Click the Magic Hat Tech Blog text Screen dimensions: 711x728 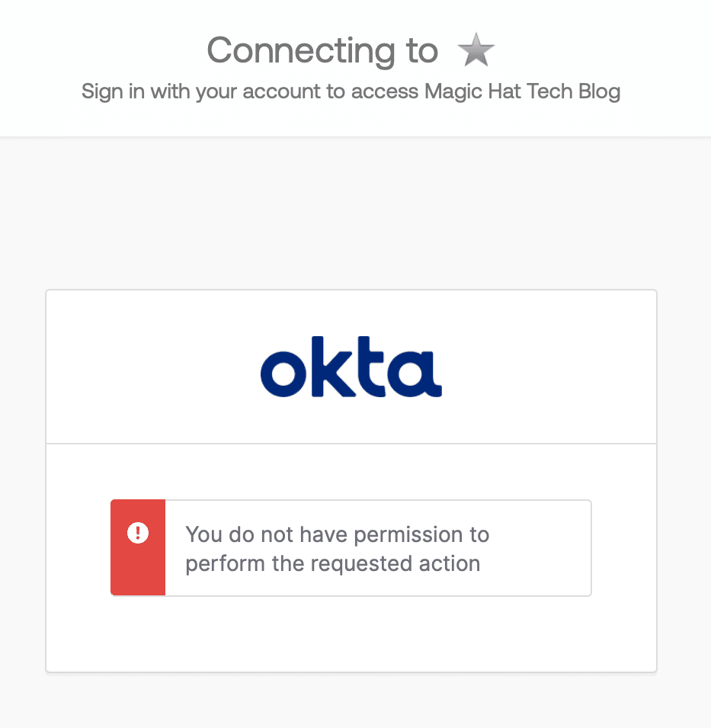(522, 91)
